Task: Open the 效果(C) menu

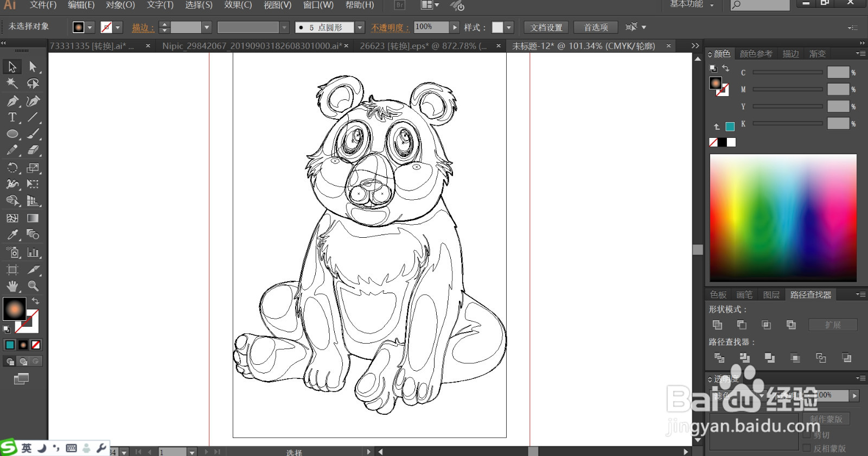Action: coord(238,5)
